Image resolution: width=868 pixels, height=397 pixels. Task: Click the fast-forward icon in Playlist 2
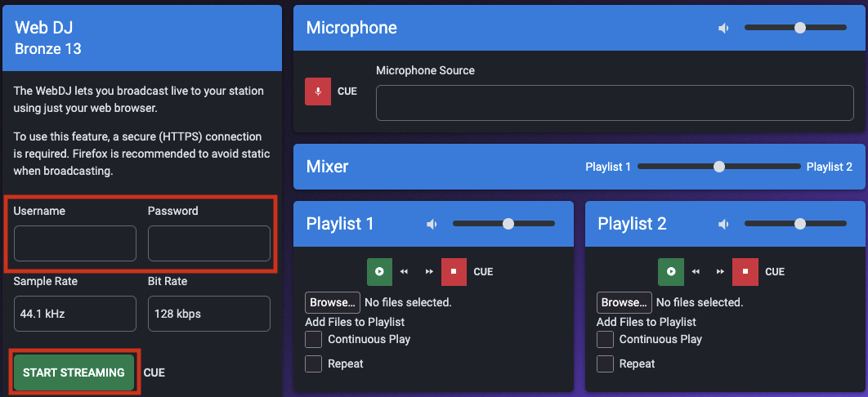tap(720, 271)
